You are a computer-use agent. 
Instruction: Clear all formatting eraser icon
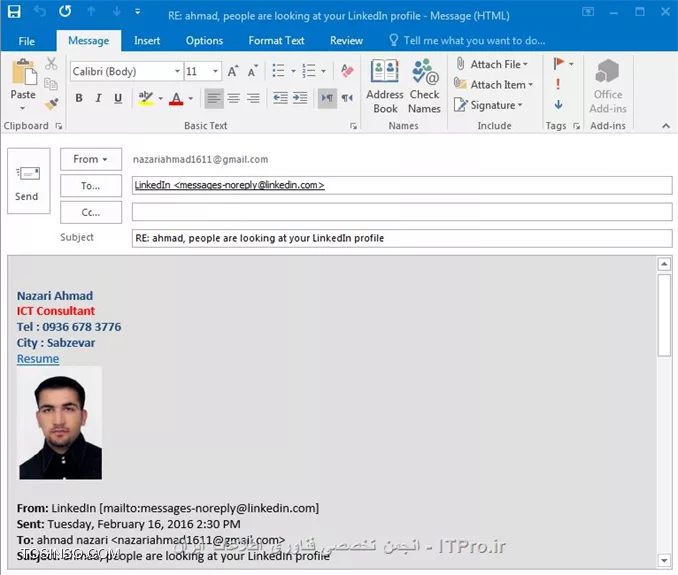(x=347, y=70)
